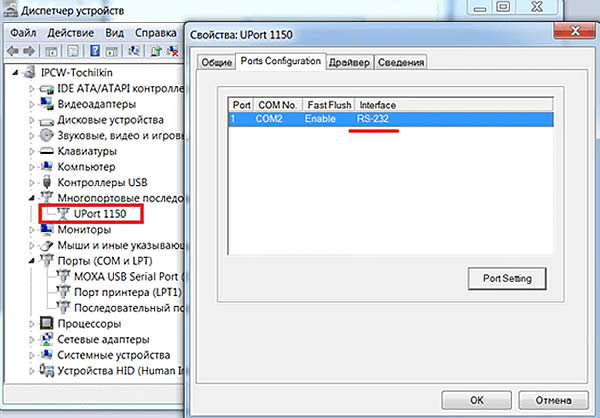Click the COM No. column header

277,105
